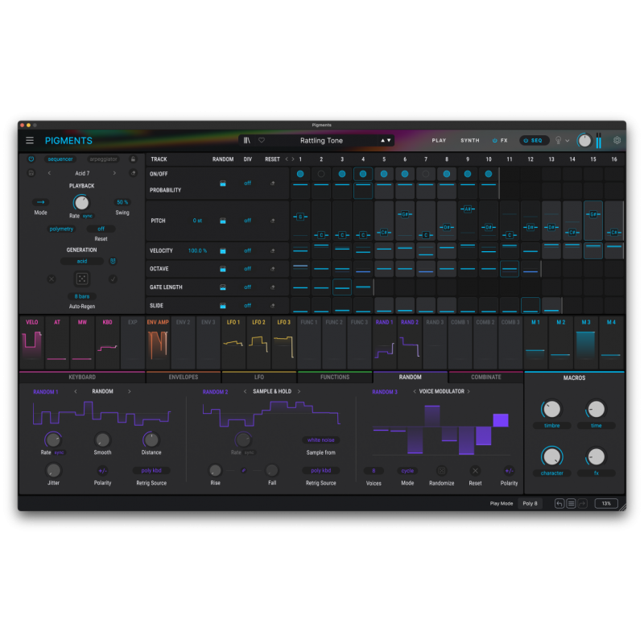The height and width of the screenshot is (644, 644).
Task: Click the Randomize icon in Voice Modulator
Action: [441, 471]
